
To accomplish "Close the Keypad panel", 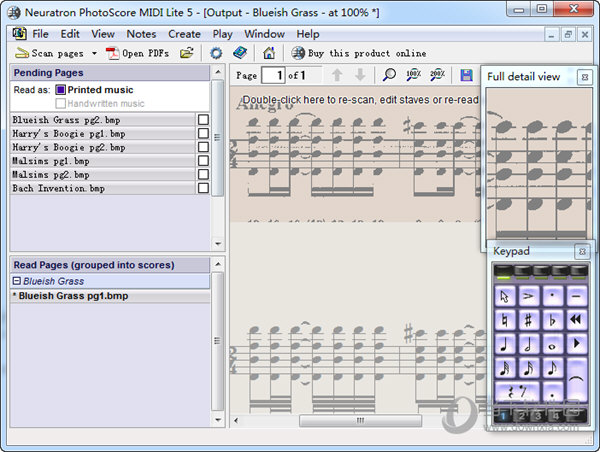I will tap(582, 251).
